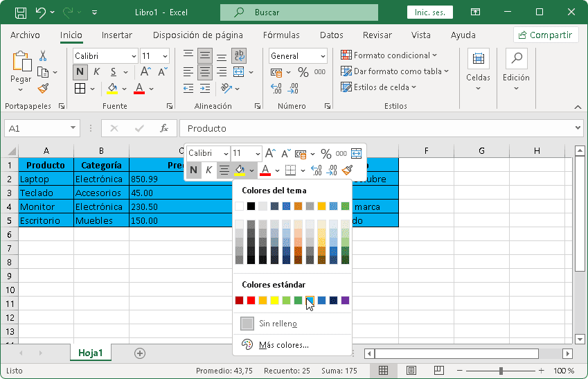Pick the purple swatch in Colores estándar
This screenshot has width=588, height=379.
(345, 300)
